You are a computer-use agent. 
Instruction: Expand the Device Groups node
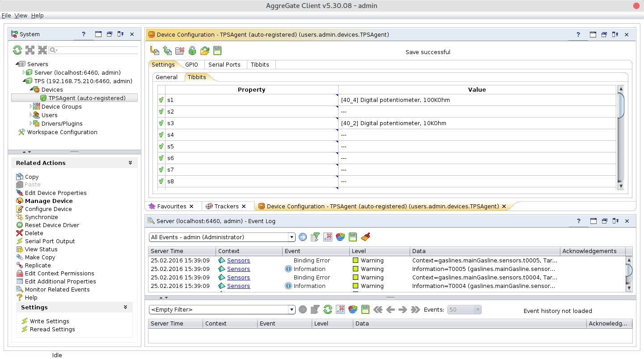tap(31, 106)
